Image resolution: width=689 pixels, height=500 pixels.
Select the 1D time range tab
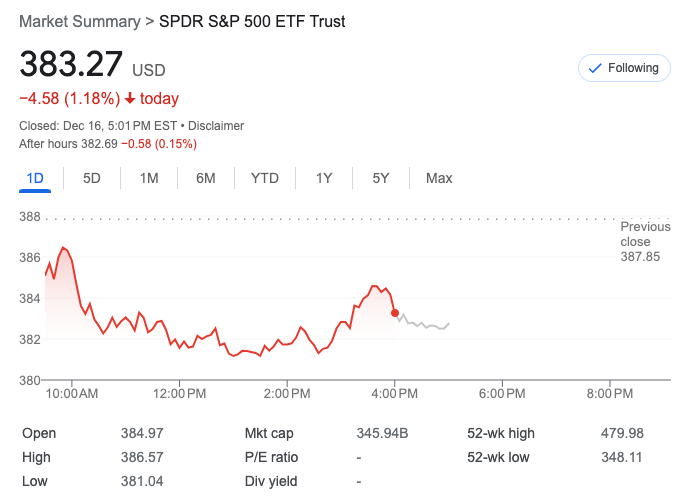click(35, 179)
